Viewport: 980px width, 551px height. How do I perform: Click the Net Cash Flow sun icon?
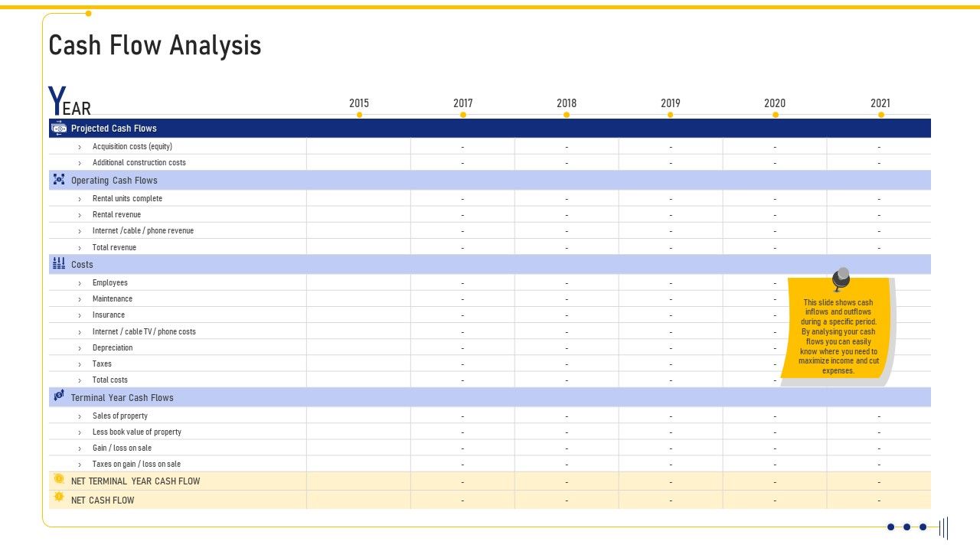pos(59,497)
